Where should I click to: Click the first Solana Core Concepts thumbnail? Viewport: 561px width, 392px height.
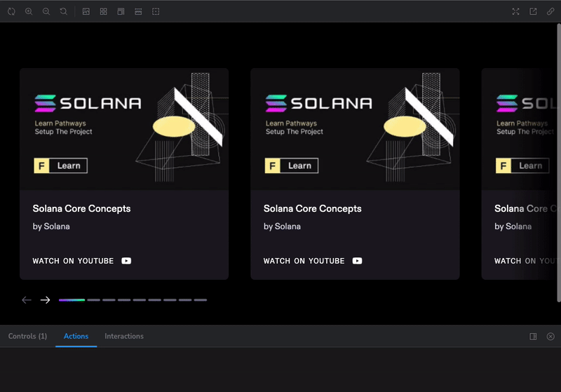coord(124,129)
